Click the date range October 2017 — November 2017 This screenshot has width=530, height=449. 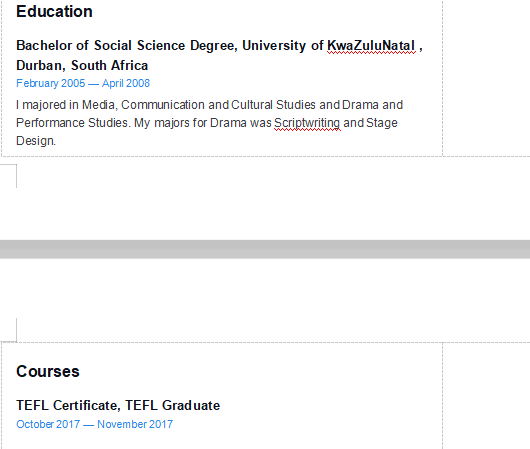coord(95,424)
